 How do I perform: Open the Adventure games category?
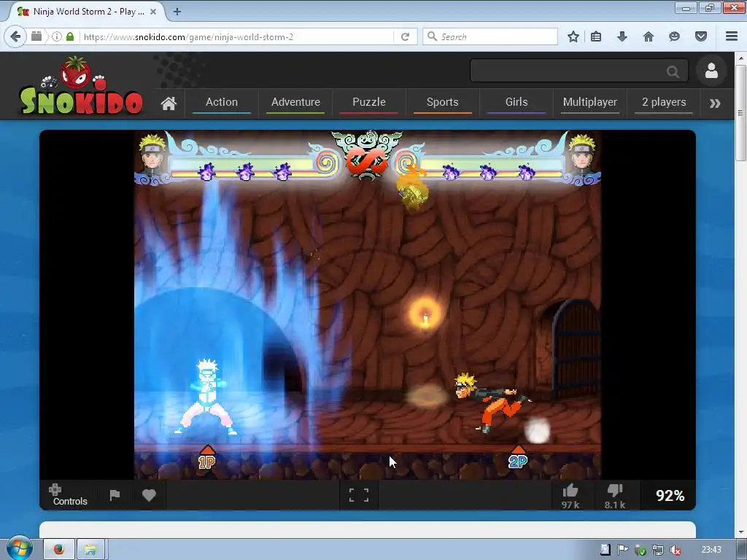295,102
